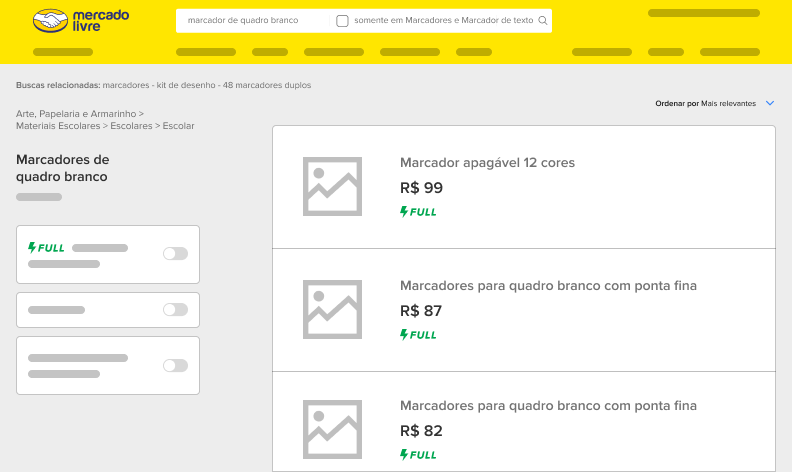
Task: Turn on the second filter toggle switch
Action: (x=175, y=309)
